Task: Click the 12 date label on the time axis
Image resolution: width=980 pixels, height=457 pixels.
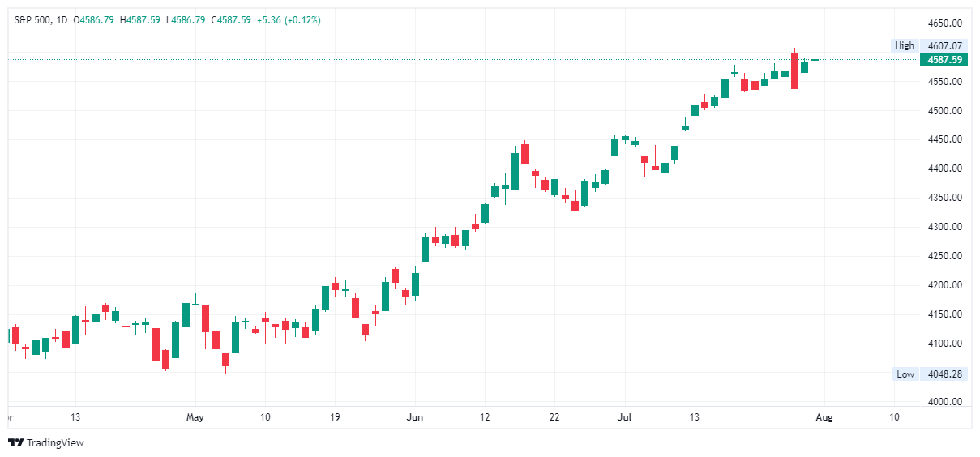Action: pos(484,417)
